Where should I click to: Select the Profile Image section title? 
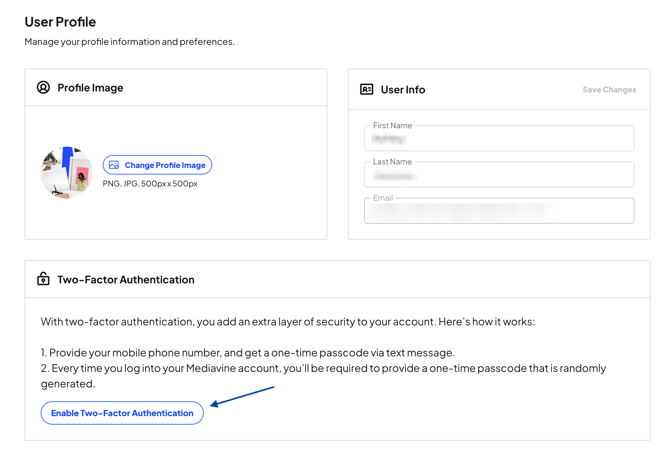90,88
